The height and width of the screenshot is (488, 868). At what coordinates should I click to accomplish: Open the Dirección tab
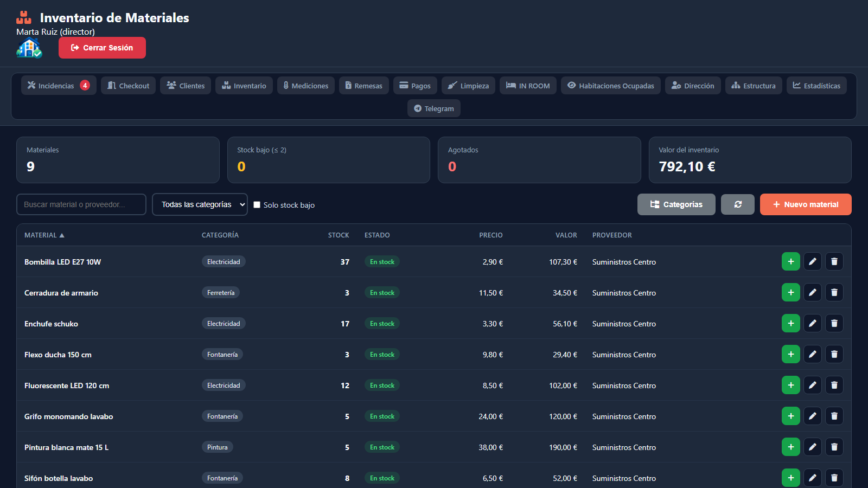(693, 86)
